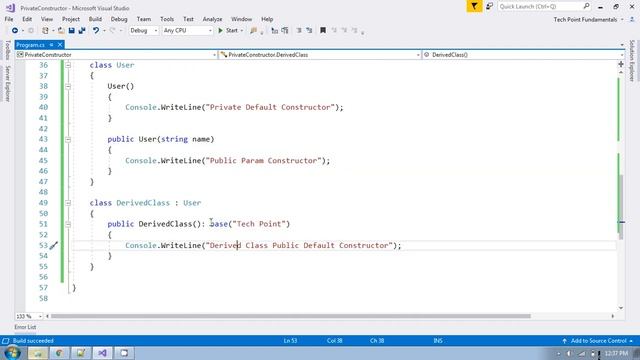Open the Debug menu

[119, 19]
